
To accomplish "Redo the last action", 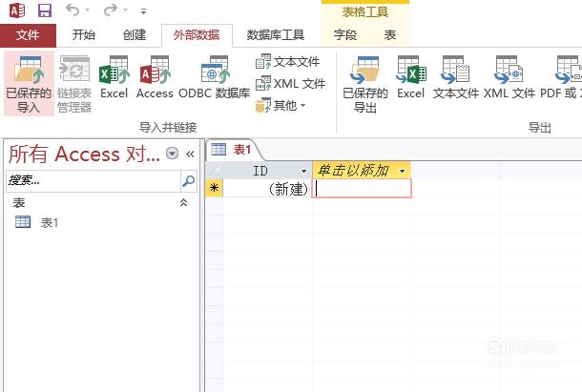I will point(111,10).
